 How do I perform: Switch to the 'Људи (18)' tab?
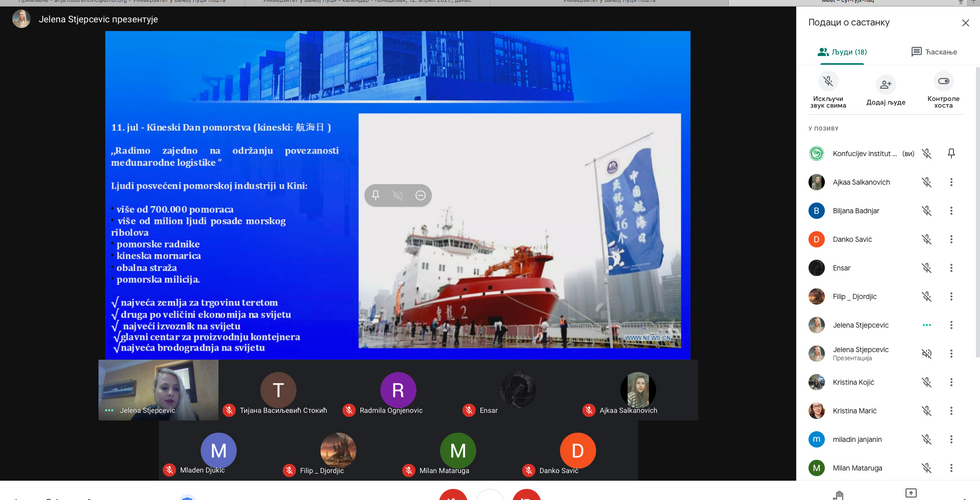point(842,52)
